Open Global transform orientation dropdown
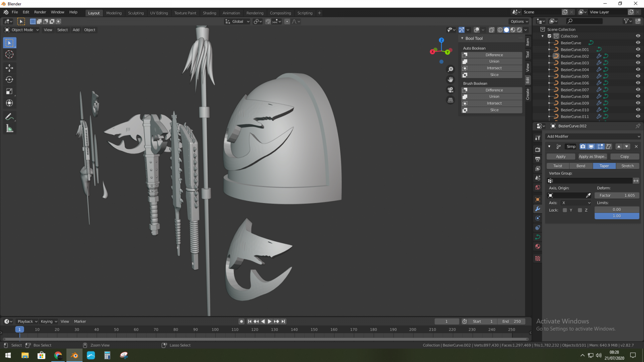 [237, 21]
